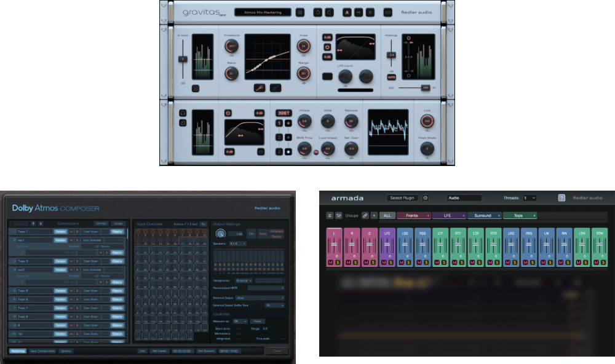Select the B state button in Gravitas

[x=370, y=12]
